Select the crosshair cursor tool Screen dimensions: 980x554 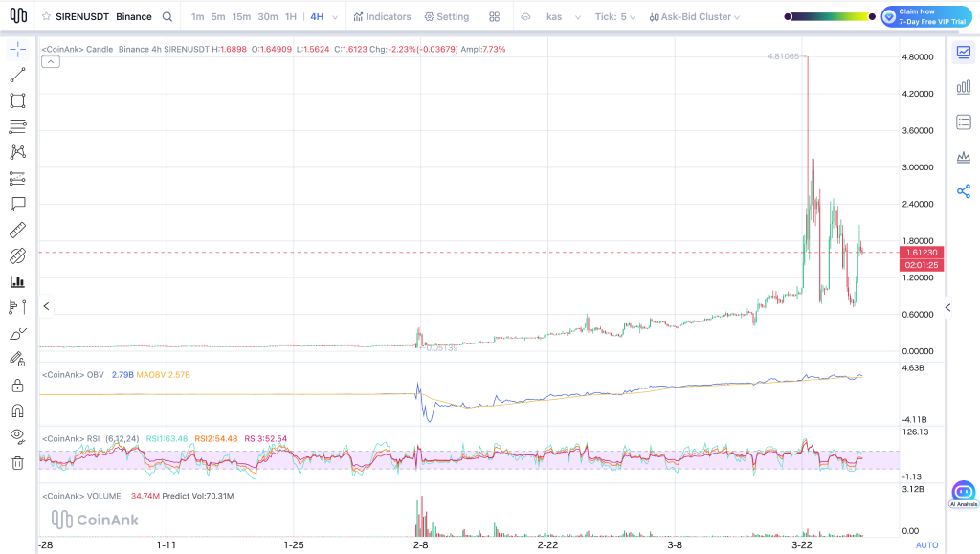pos(15,49)
